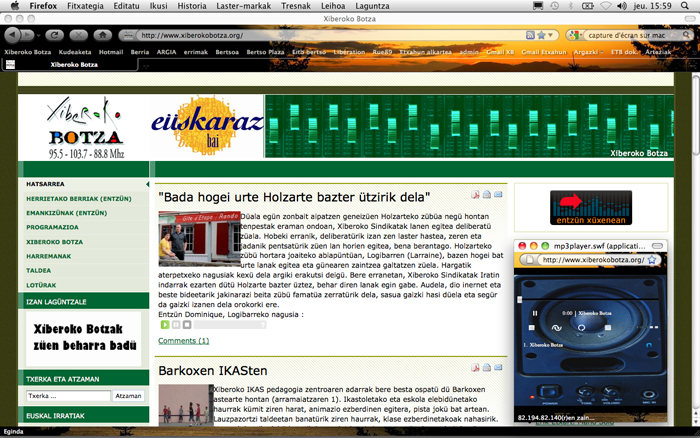Click the Txerka search input field
Screen dimensions: 700x438
point(67,396)
